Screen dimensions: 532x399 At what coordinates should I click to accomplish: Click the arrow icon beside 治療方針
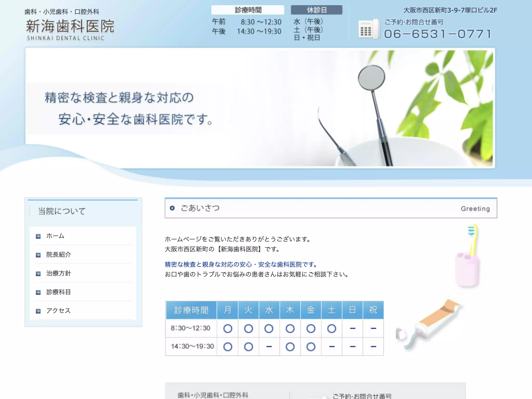(x=38, y=274)
